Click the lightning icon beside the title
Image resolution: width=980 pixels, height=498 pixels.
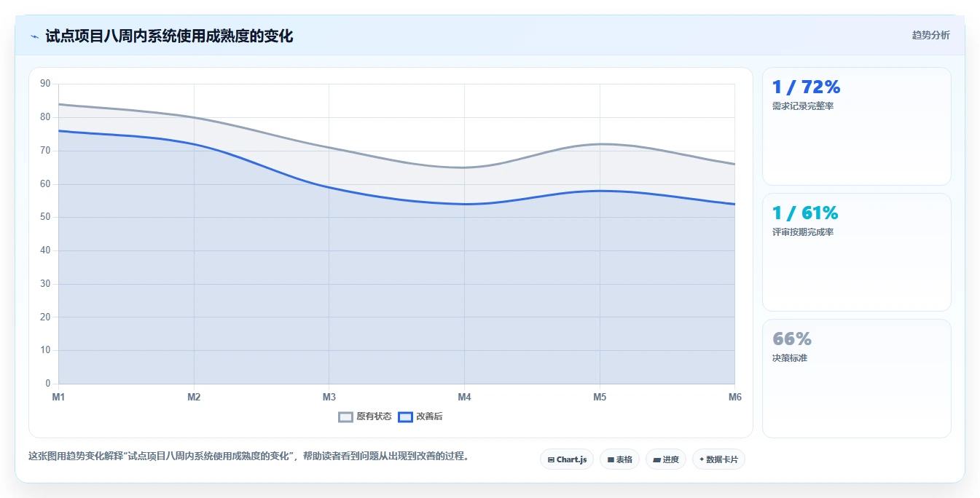tap(34, 36)
